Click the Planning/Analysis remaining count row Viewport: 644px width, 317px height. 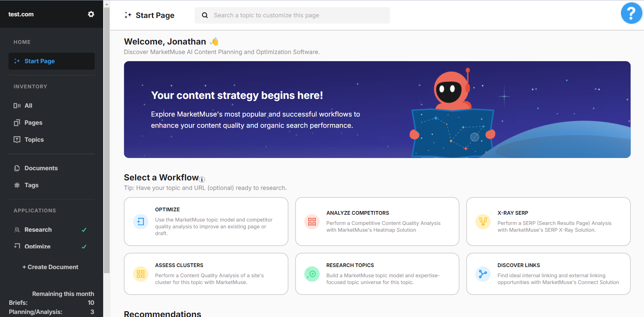pos(52,312)
